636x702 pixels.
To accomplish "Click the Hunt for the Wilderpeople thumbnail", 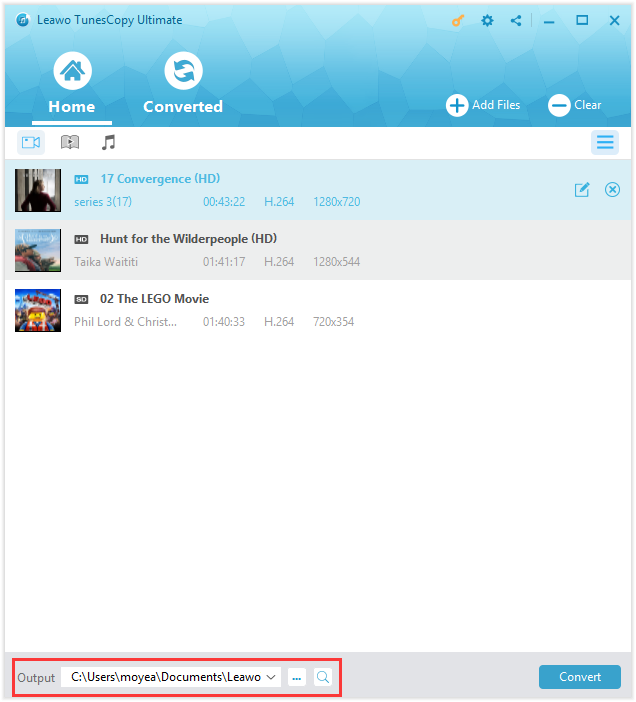I will coord(38,250).
